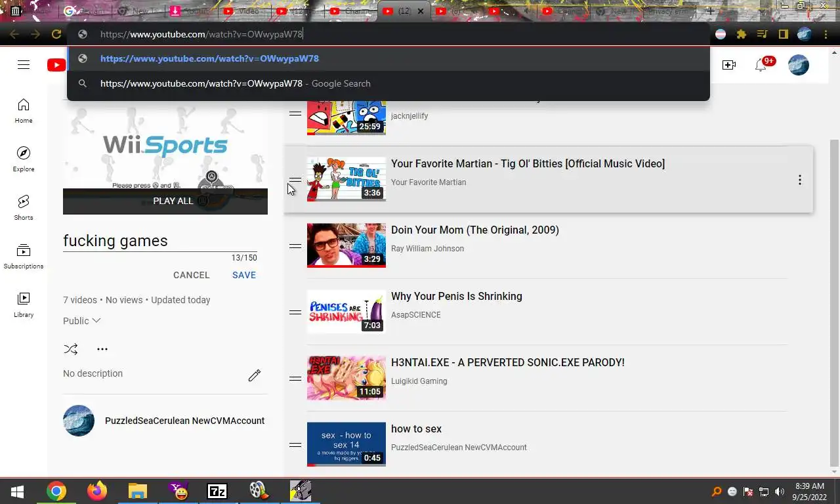The height and width of the screenshot is (504, 840).
Task: Open File Explorer from the taskbar
Action: (x=137, y=491)
